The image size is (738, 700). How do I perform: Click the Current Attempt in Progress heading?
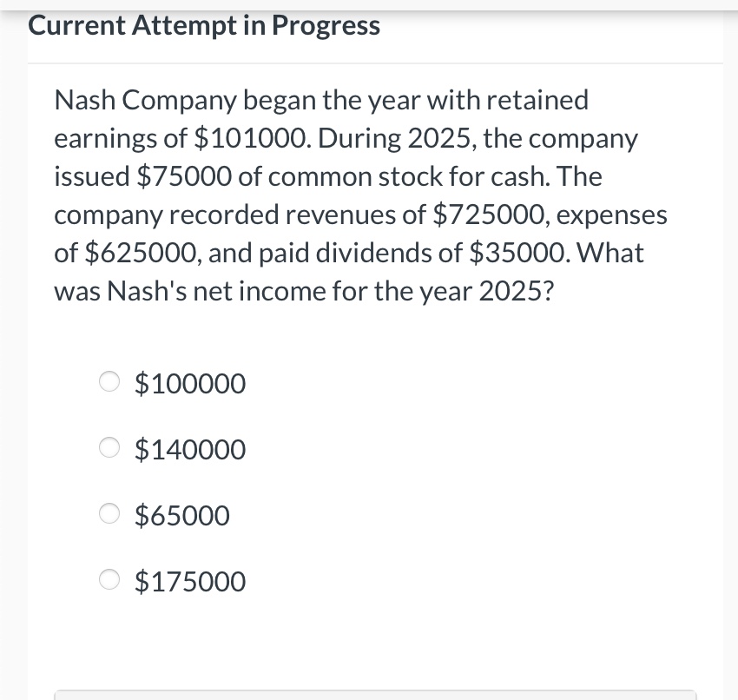204,24
